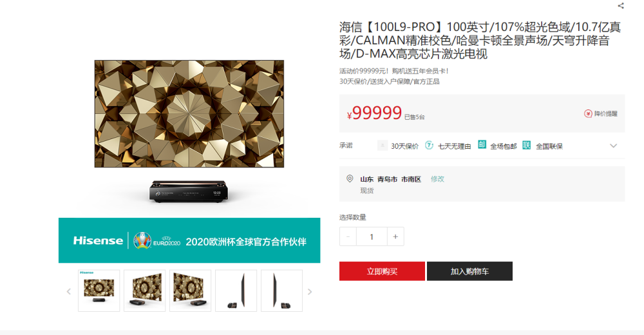Select second angled-view product thumbnail

click(x=144, y=291)
